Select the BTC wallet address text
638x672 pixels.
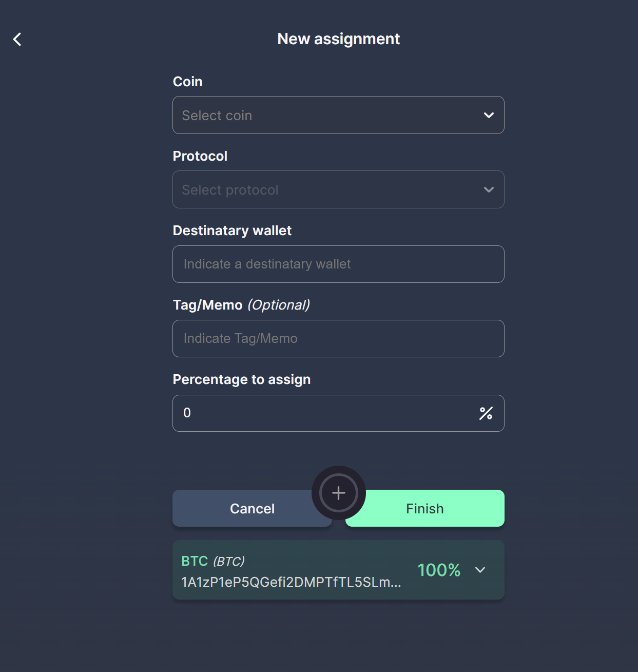(291, 583)
